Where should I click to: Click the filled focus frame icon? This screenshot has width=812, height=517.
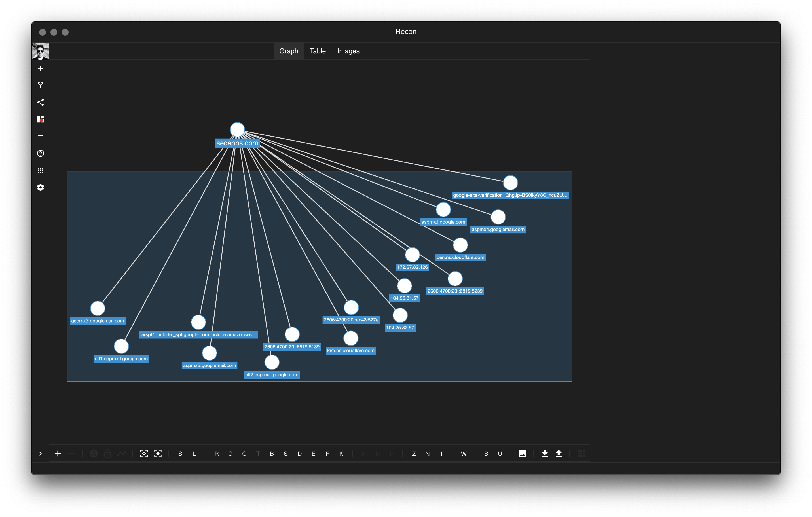(158, 454)
